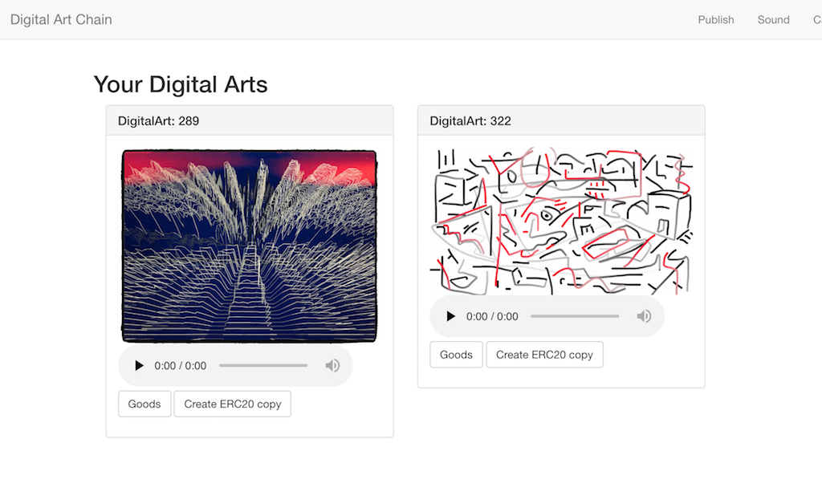
Task: Click the DigitalArt: 322 card header
Action: click(x=561, y=121)
